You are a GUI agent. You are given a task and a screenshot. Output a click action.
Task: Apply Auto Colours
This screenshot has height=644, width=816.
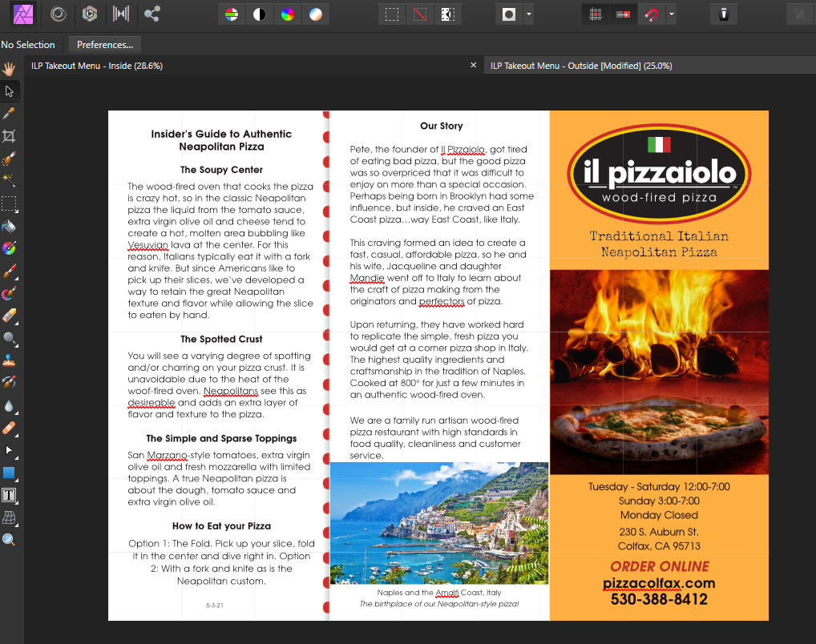pyautogui.click(x=288, y=14)
